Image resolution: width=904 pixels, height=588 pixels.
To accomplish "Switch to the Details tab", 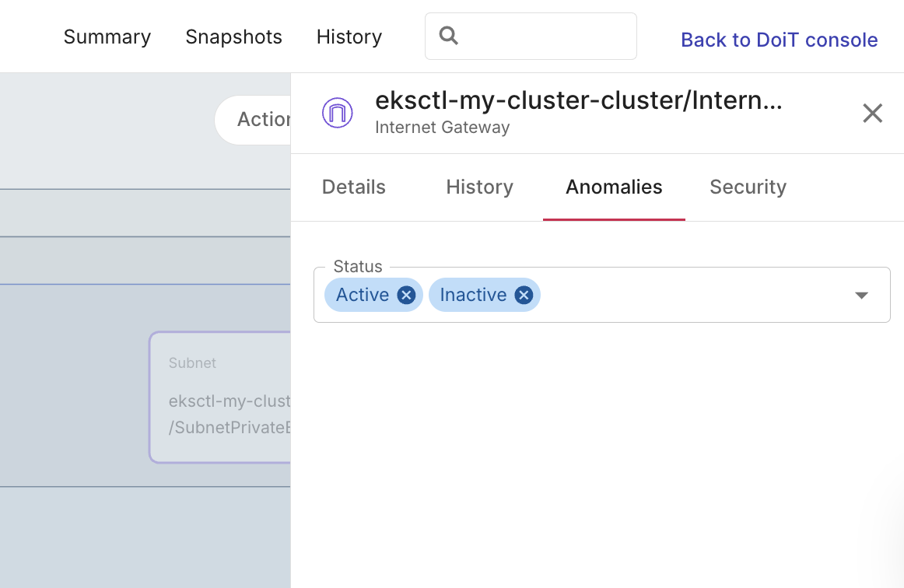I will [354, 187].
